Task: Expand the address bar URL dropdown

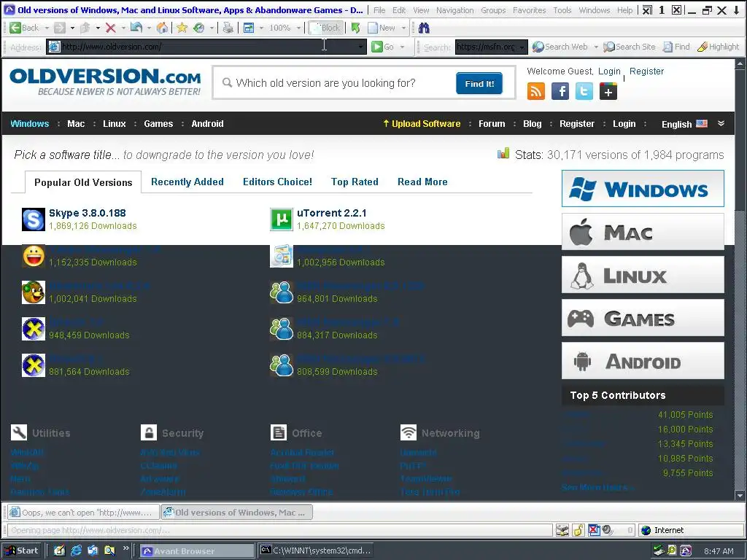Action: [x=360, y=47]
